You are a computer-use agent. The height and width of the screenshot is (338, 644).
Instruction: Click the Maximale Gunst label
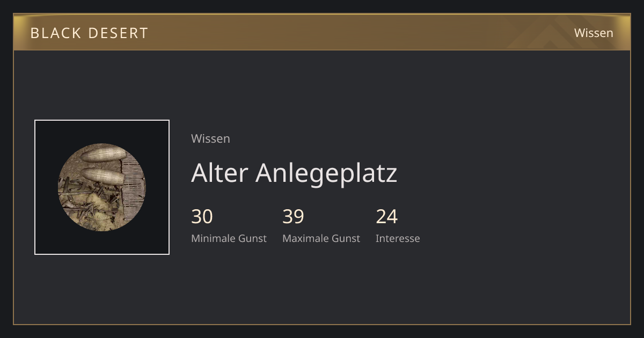coord(321,238)
